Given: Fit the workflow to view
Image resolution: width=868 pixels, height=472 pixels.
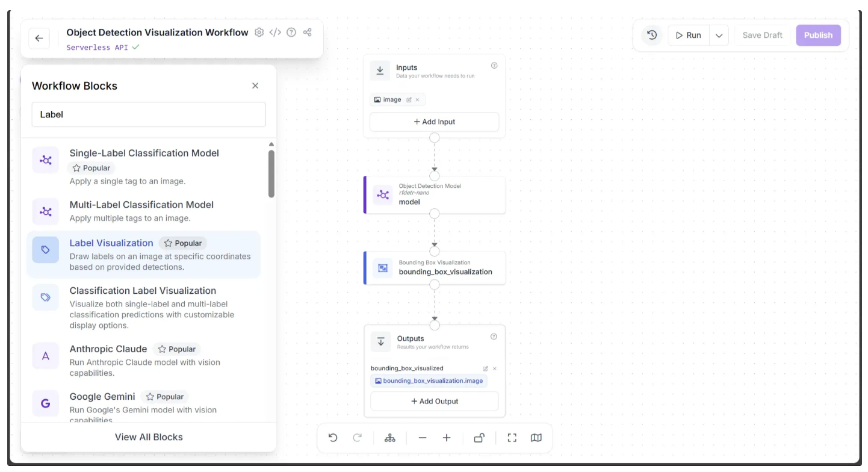Looking at the screenshot, I should point(512,438).
